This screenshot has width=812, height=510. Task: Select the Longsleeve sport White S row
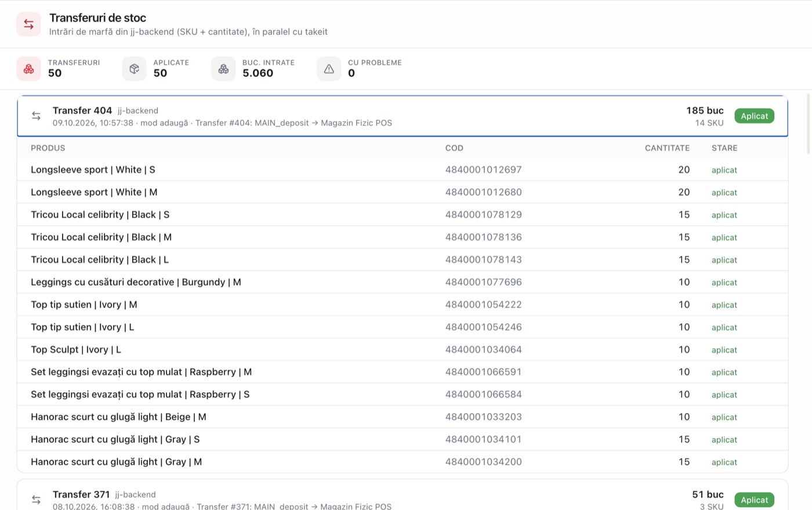[x=403, y=170]
